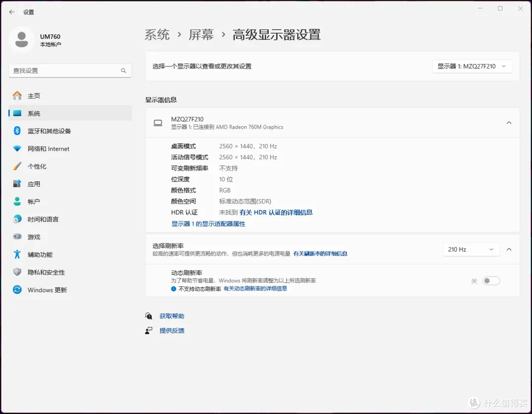The image size is (532, 414).
Task: Click the 屏幕 breadcrumb
Action: (x=201, y=34)
